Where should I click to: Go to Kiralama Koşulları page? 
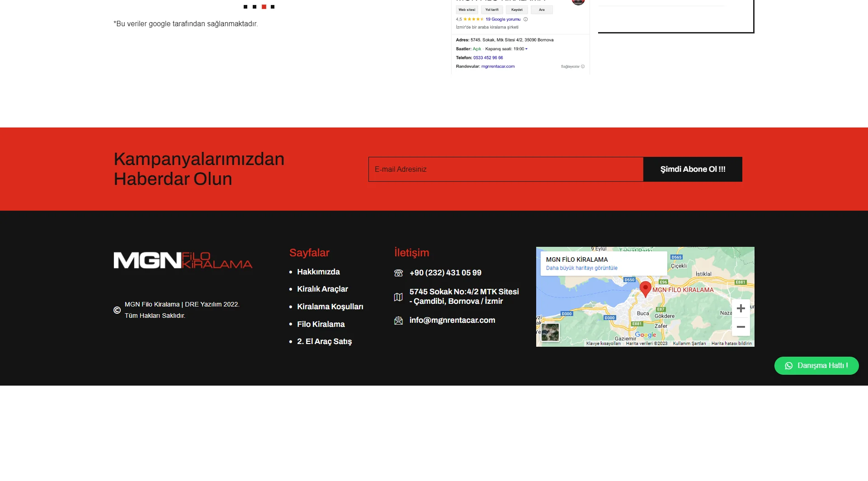330,307
